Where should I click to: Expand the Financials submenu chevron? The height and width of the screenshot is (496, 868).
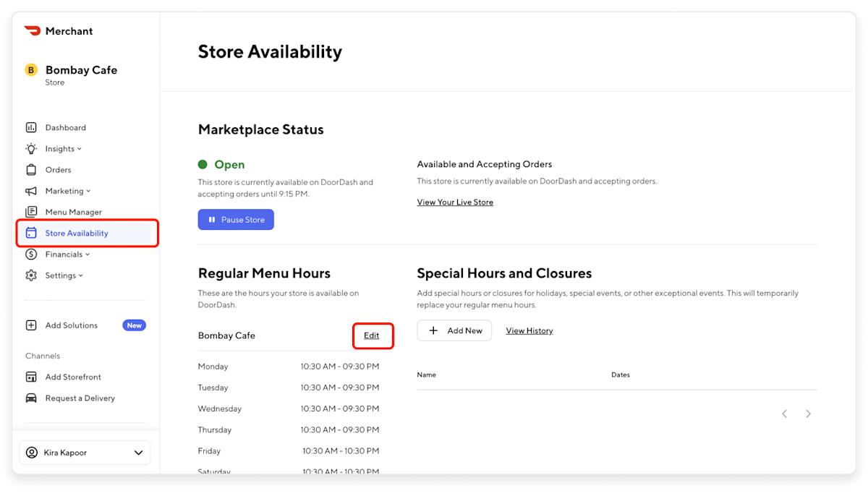click(88, 255)
